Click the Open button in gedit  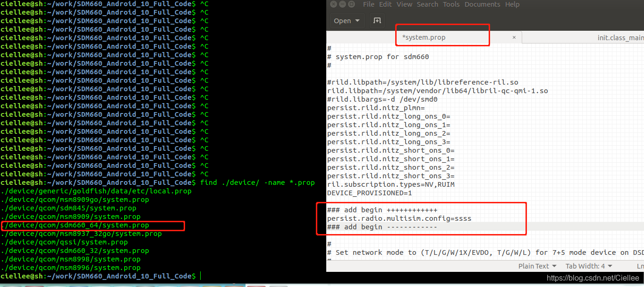[347, 21]
